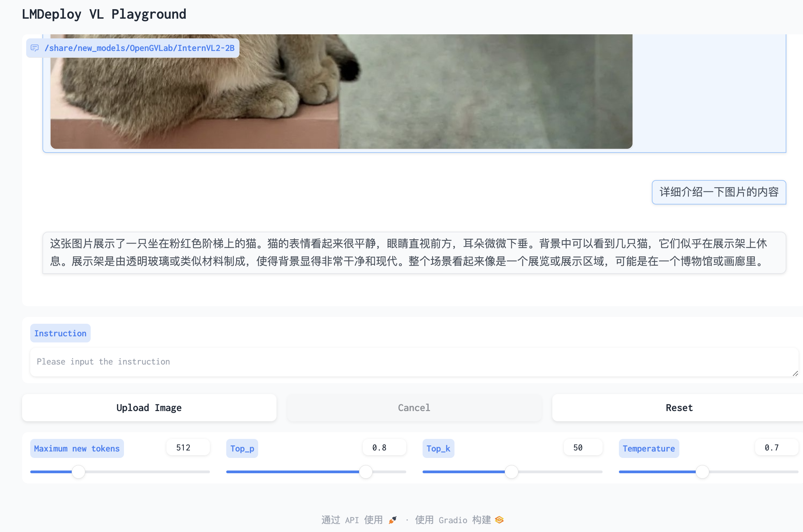Click the rocket icon in footer
Viewport: 803px width, 532px height.
tap(393, 520)
